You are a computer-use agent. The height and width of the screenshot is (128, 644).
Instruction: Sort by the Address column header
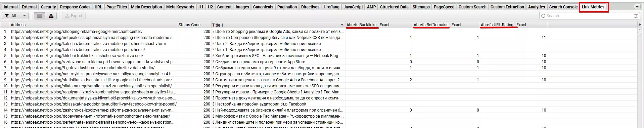coord(94,25)
